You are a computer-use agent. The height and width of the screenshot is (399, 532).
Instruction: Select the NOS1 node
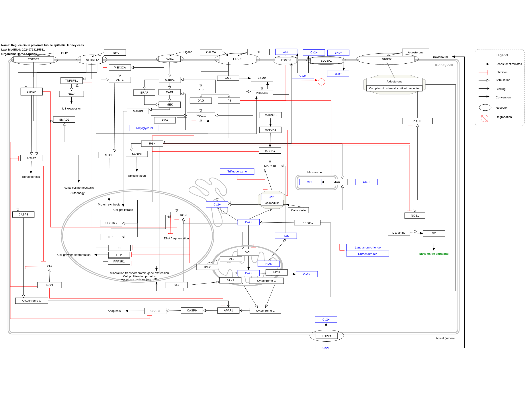[x=415, y=216]
